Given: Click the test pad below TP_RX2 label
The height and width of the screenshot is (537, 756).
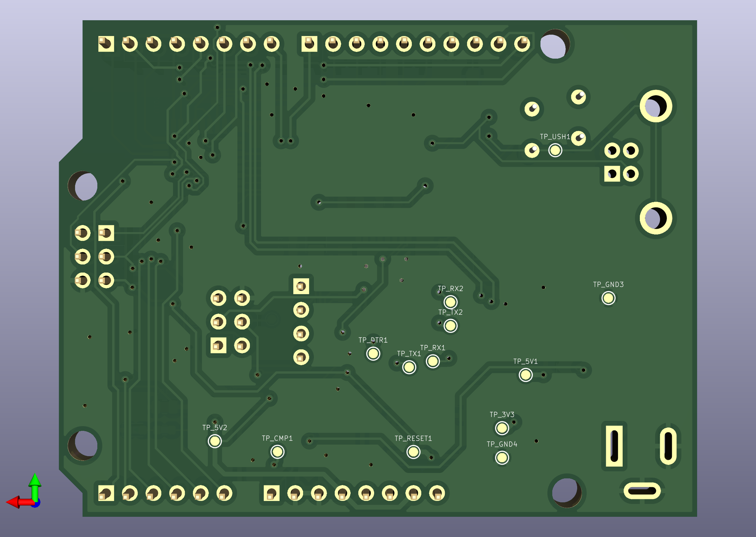Looking at the screenshot, I should click(451, 302).
